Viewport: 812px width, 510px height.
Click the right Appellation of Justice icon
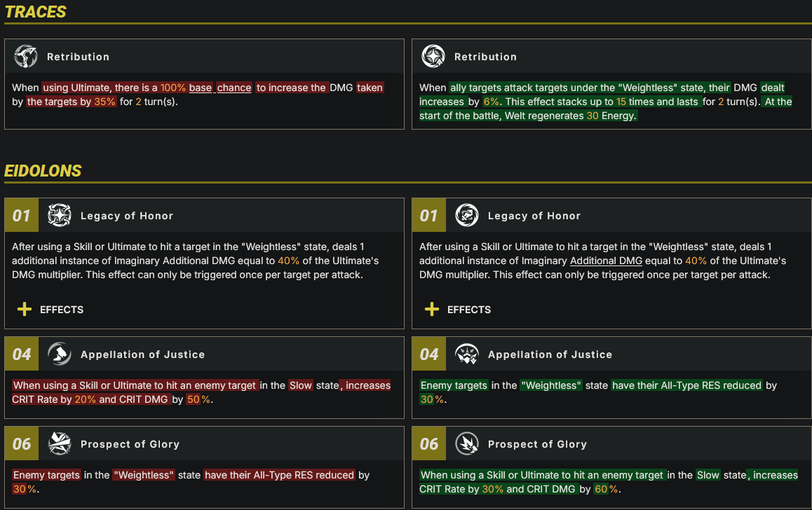(x=466, y=354)
